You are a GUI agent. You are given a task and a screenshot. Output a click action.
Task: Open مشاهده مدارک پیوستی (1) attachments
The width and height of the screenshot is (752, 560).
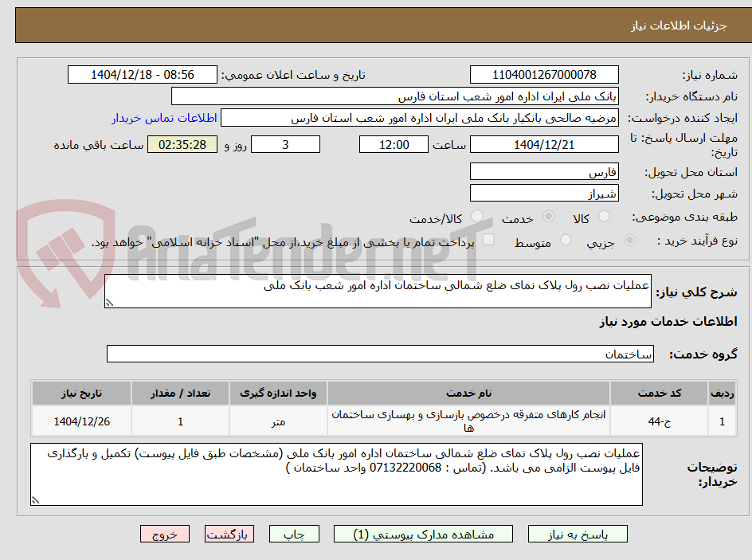tap(423, 534)
